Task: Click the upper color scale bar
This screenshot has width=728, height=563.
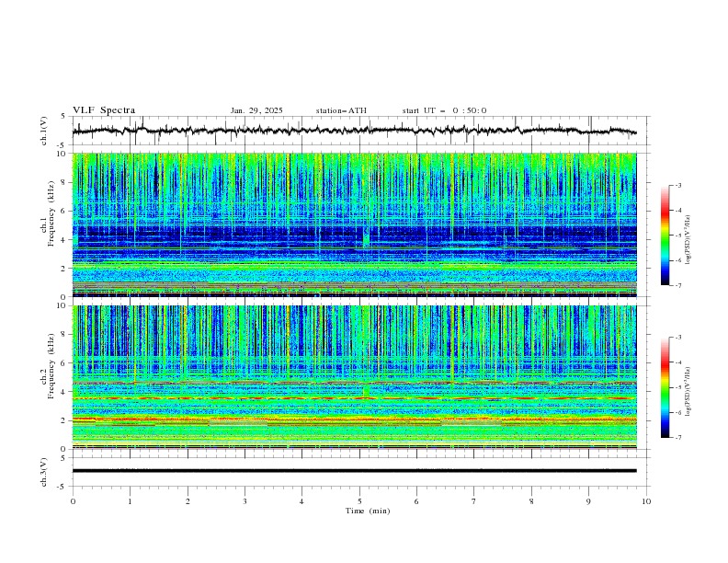Action: pos(665,236)
